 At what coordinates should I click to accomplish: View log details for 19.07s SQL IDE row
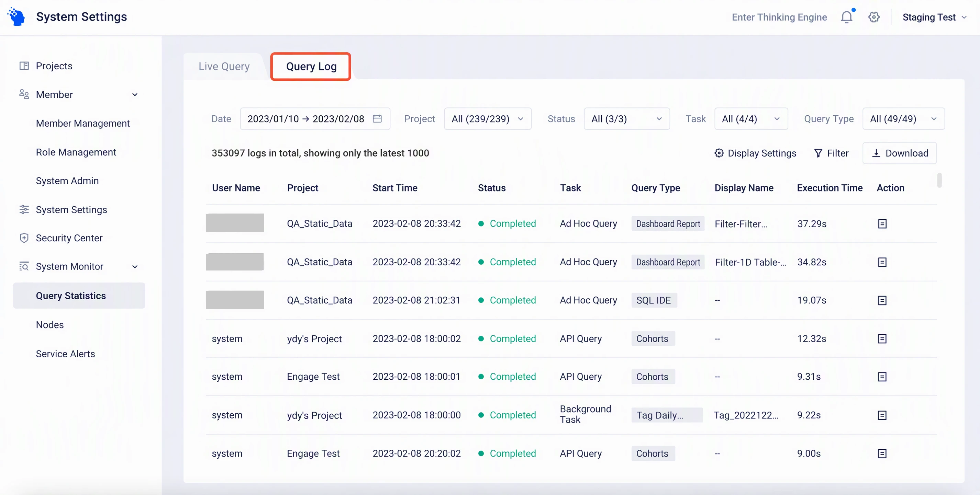882,301
